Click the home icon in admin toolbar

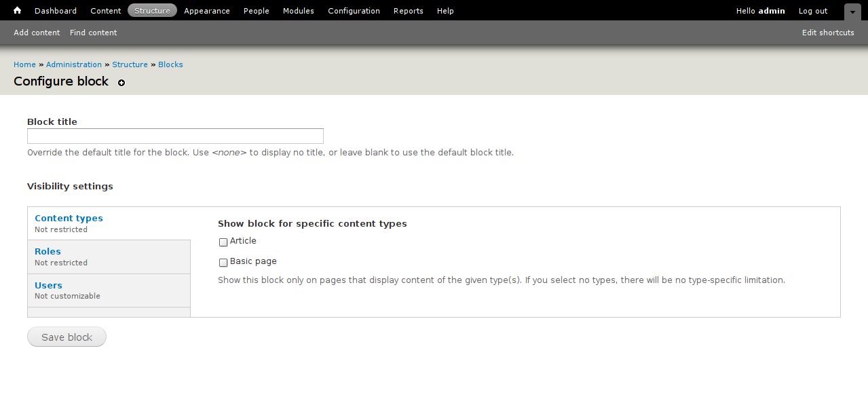click(x=18, y=11)
